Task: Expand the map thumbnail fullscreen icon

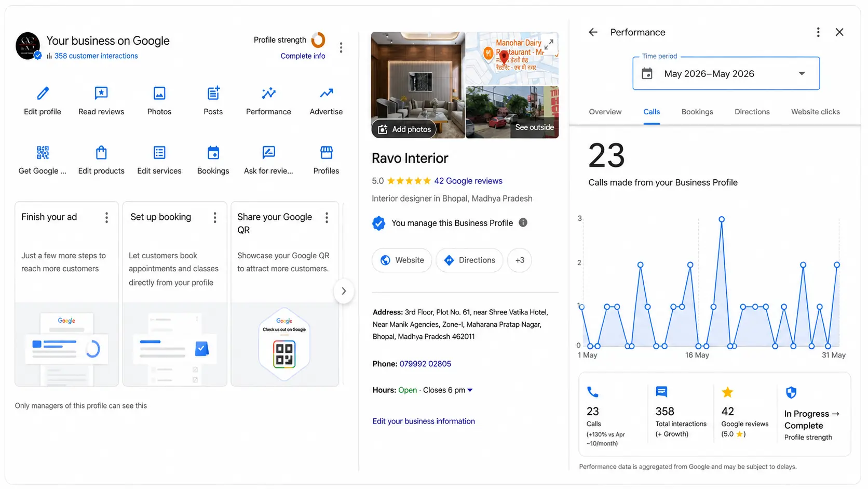Action: [549, 44]
